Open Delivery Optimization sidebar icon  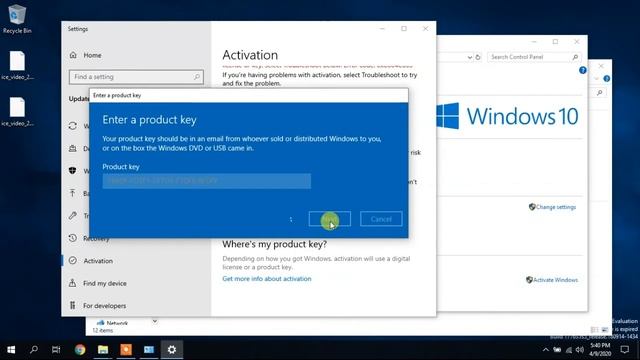coord(73,148)
